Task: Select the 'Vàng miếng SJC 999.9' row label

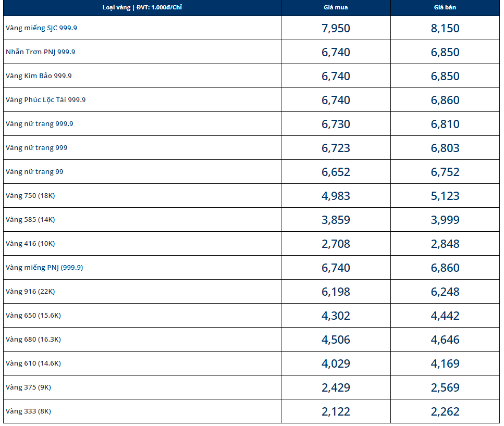Action: pyautogui.click(x=41, y=28)
